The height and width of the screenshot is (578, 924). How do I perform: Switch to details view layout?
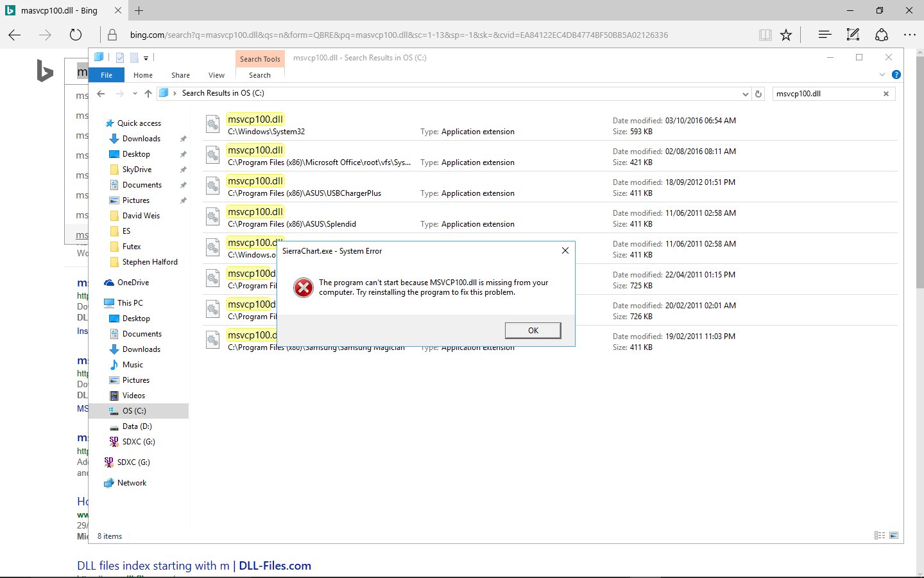[880, 536]
